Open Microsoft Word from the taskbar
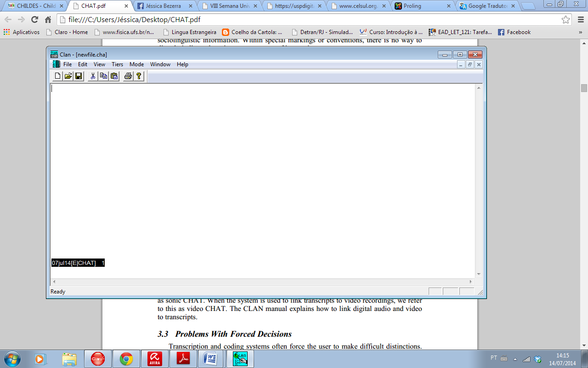The width and height of the screenshot is (588, 368). pyautogui.click(x=210, y=359)
